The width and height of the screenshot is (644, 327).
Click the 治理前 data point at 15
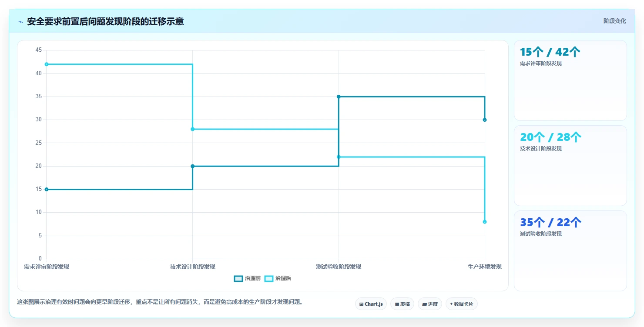coord(47,189)
